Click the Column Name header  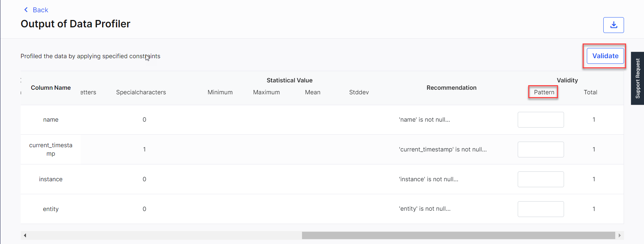point(51,88)
